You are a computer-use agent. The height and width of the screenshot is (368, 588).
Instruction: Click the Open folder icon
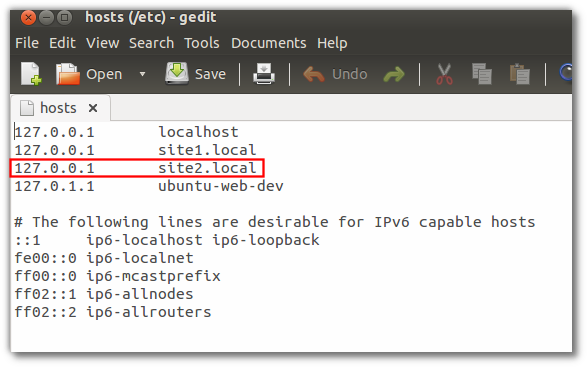pyautogui.click(x=68, y=74)
